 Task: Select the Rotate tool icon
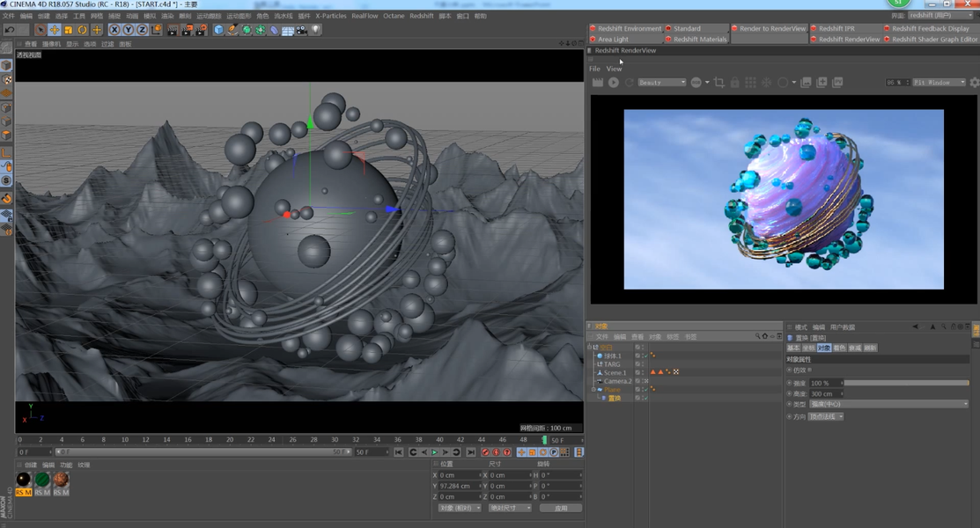click(x=82, y=29)
